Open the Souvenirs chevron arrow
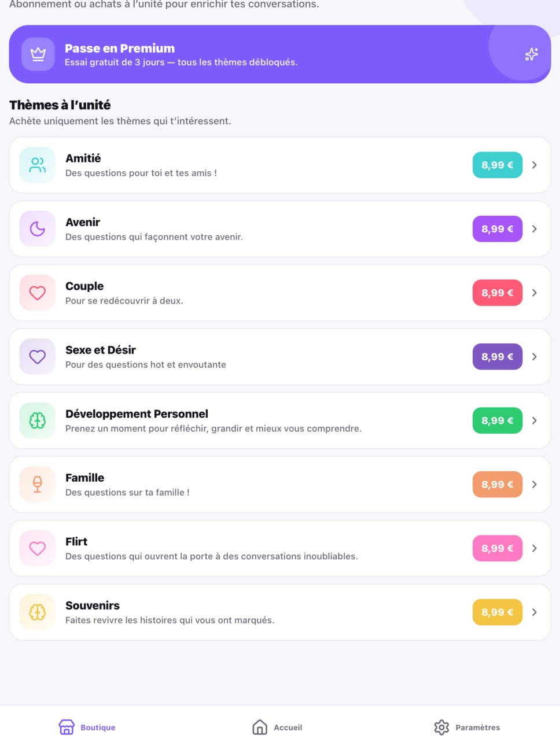The width and height of the screenshot is (560, 746). pyautogui.click(x=535, y=612)
